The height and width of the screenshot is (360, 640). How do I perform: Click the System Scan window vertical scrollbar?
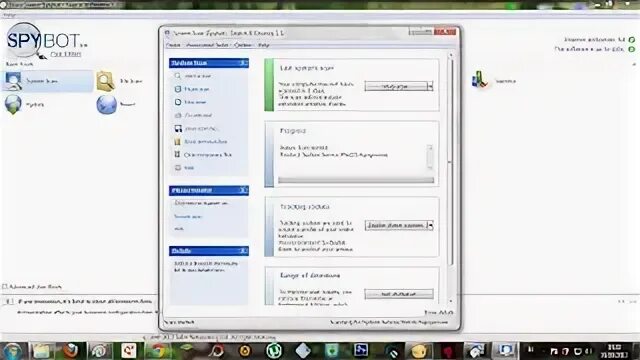coord(451,163)
